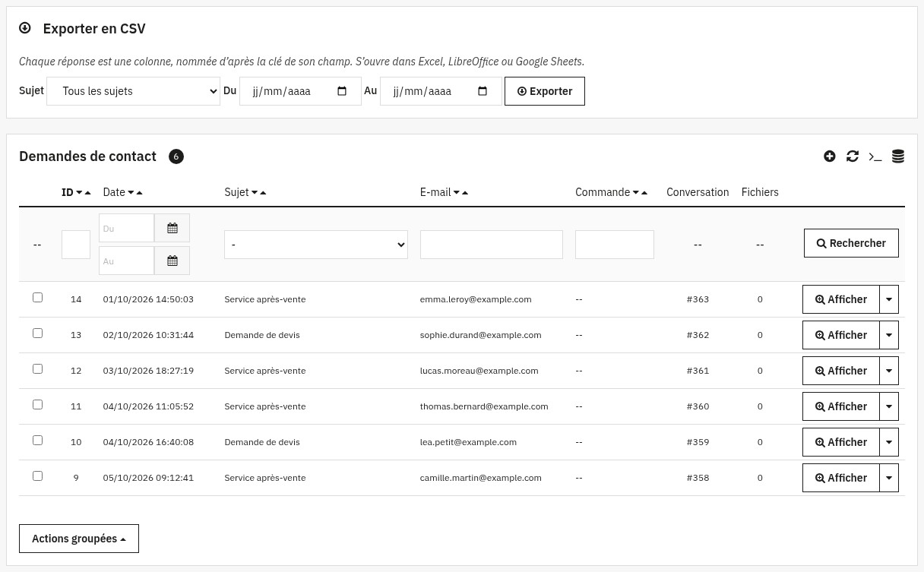Open the Sujet filter dropdown in table
This screenshot has height=572, width=924.
316,245
